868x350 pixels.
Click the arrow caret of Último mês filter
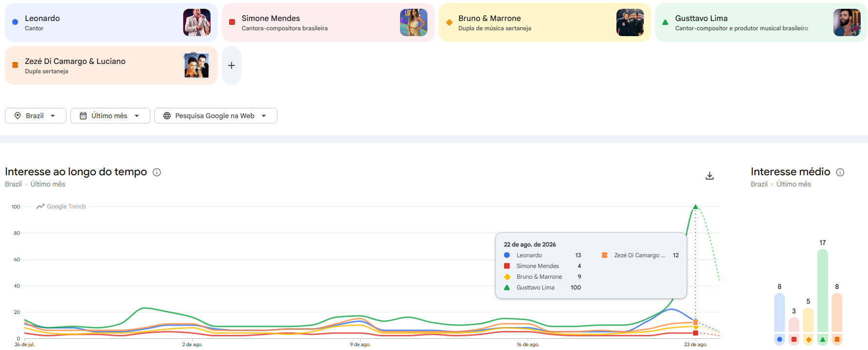click(137, 116)
